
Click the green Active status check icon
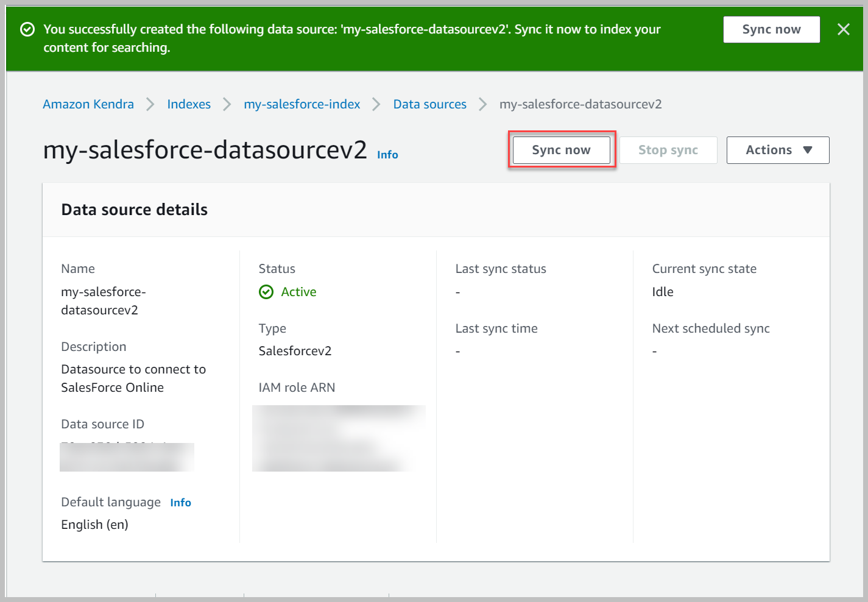(x=266, y=292)
